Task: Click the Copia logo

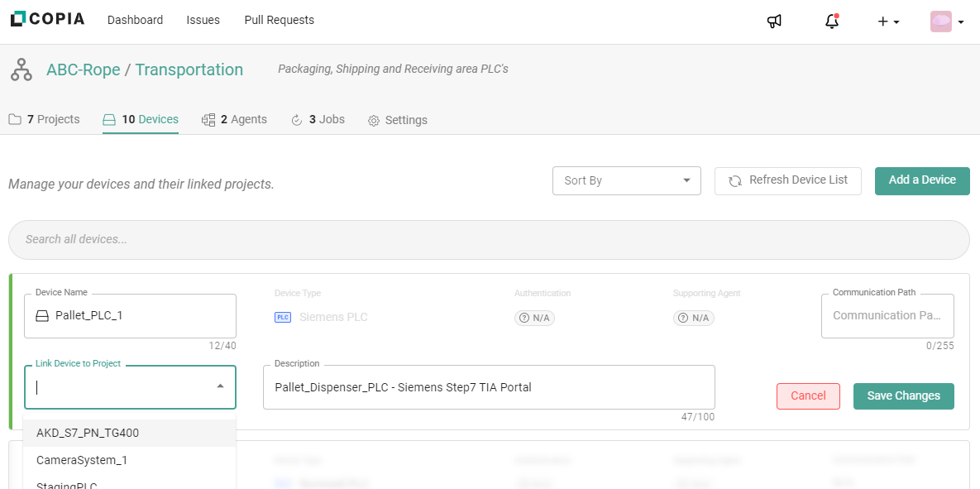Action: click(x=47, y=19)
